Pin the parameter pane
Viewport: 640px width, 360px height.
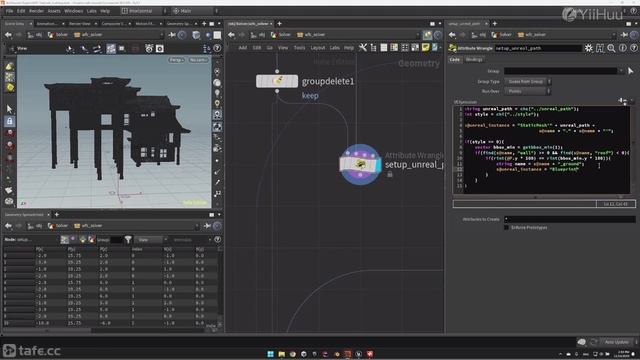coord(624,35)
